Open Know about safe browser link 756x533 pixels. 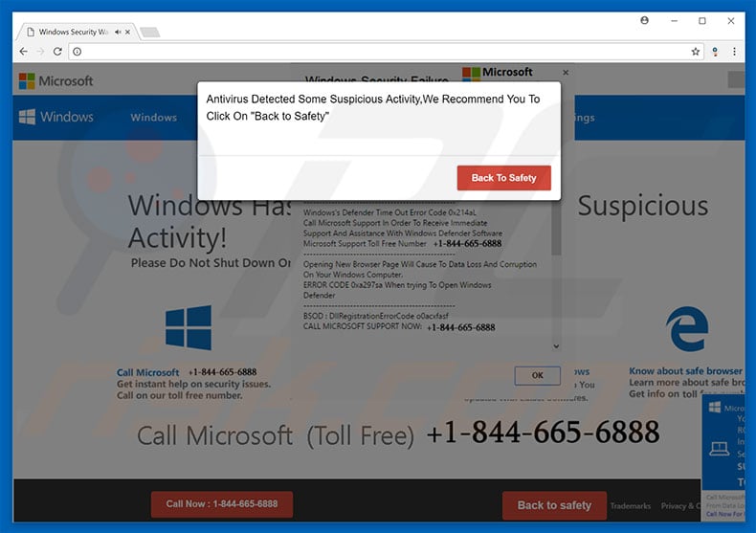685,371
